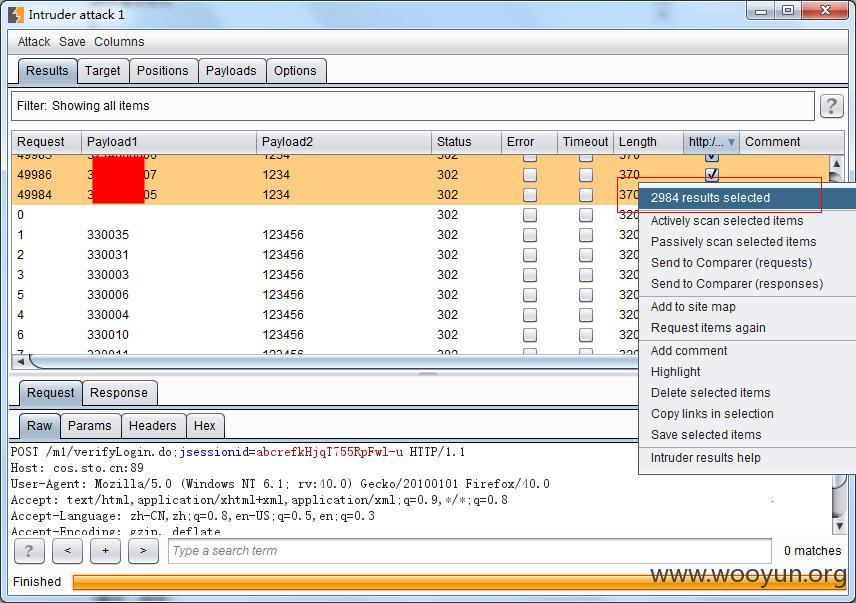Toggle Error checkbox in payload 330031 row
Image resolution: width=856 pixels, height=603 pixels.
point(530,255)
